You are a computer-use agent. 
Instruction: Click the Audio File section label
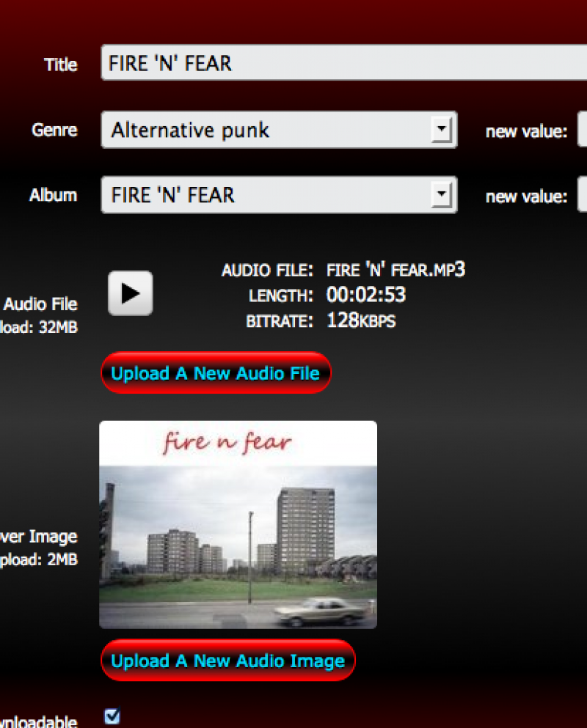point(40,304)
